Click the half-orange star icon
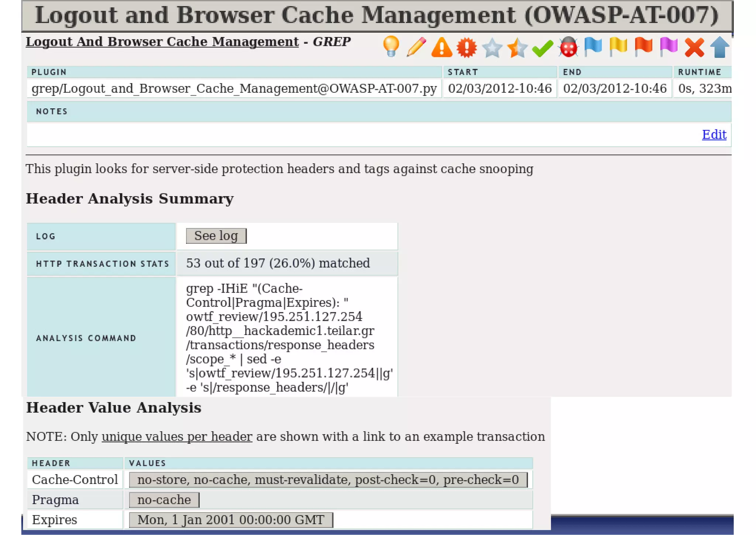 coord(517,48)
